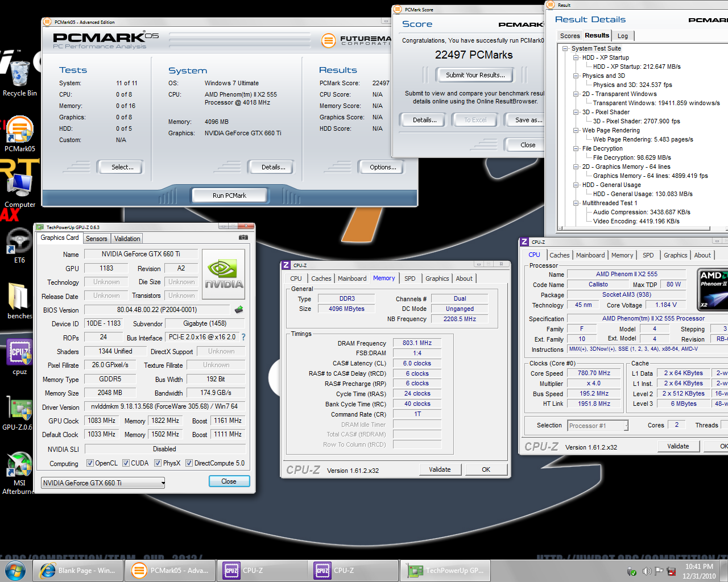The image size is (728, 582).
Task: Click the BIOS save chip icon in GPU-Z
Action: click(x=239, y=310)
